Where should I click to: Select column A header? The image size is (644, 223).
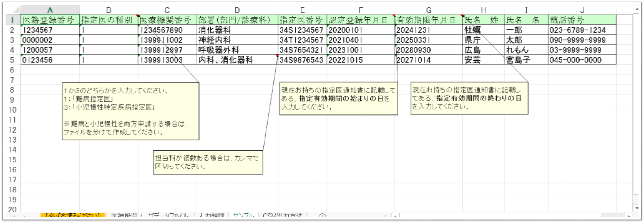pos(50,10)
